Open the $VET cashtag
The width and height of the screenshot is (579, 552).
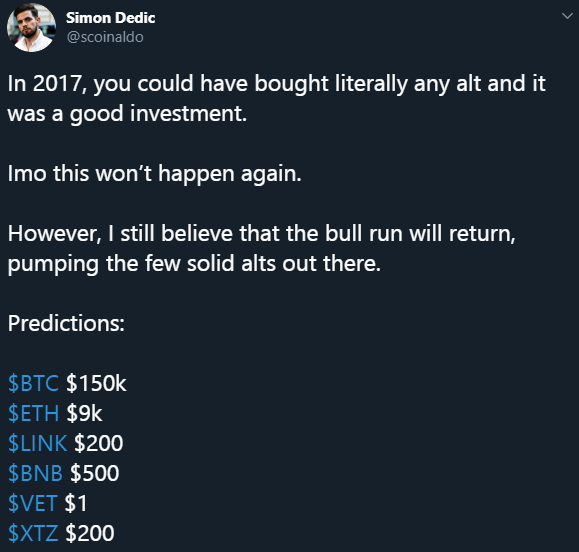(x=32, y=503)
